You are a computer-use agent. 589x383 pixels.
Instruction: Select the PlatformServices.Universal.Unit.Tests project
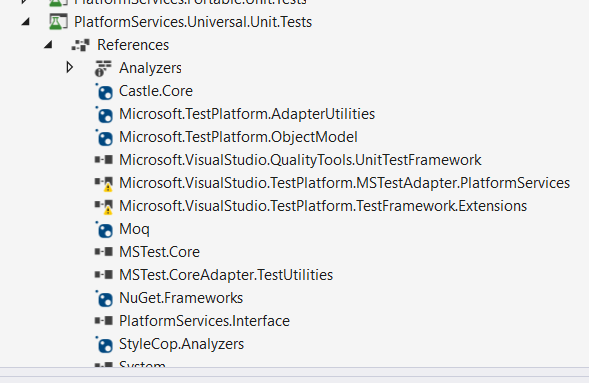click(x=193, y=22)
